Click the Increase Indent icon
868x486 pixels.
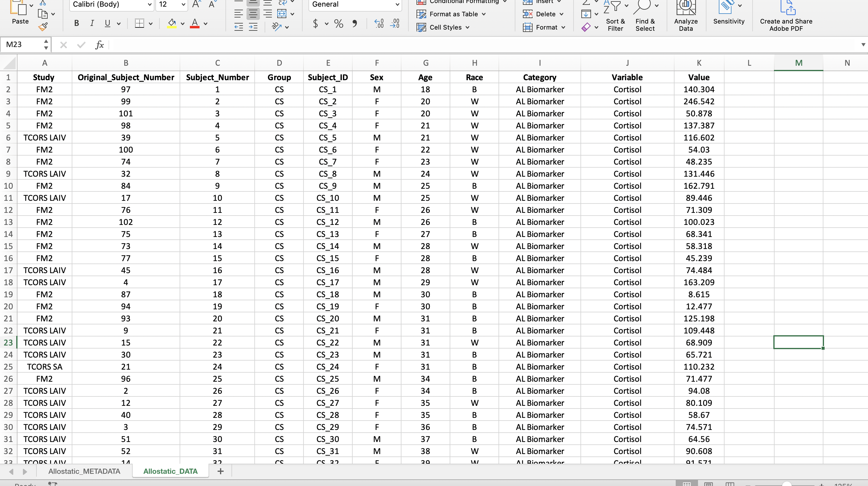pyautogui.click(x=253, y=27)
